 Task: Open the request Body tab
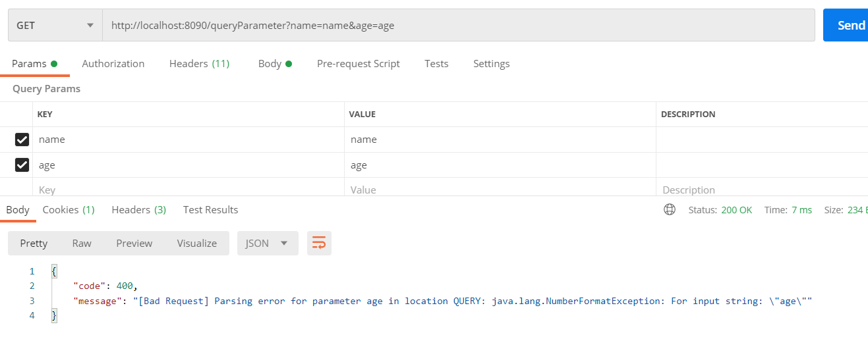coord(275,64)
